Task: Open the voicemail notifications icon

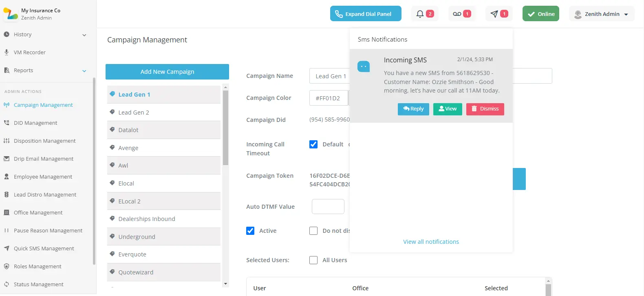Action: 457,14
